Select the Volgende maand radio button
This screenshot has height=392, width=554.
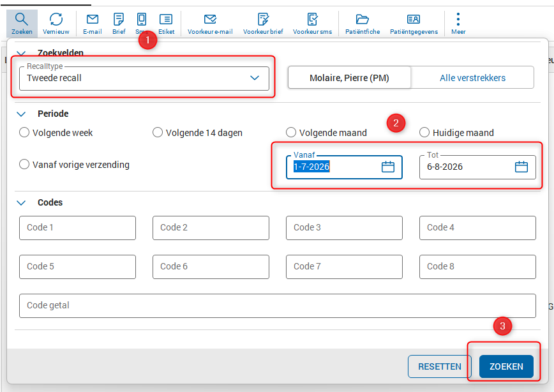point(291,133)
